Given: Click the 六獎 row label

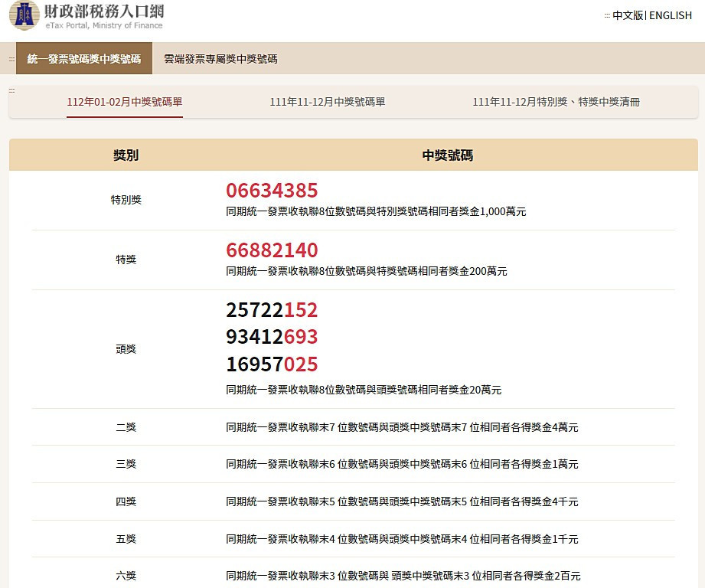Looking at the screenshot, I should tap(126, 576).
